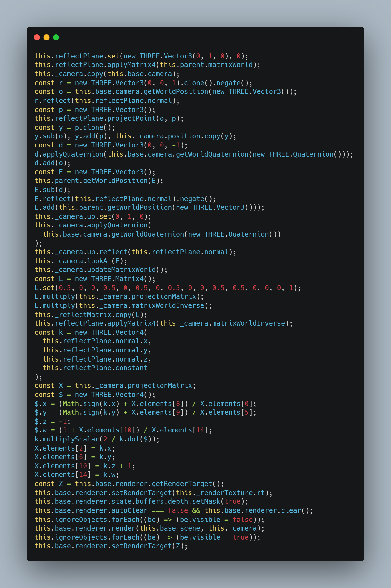The width and height of the screenshot is (391, 588).
Task: Click line 'r.reflect(this.reflectPlane.normal);'
Action: 107,101
